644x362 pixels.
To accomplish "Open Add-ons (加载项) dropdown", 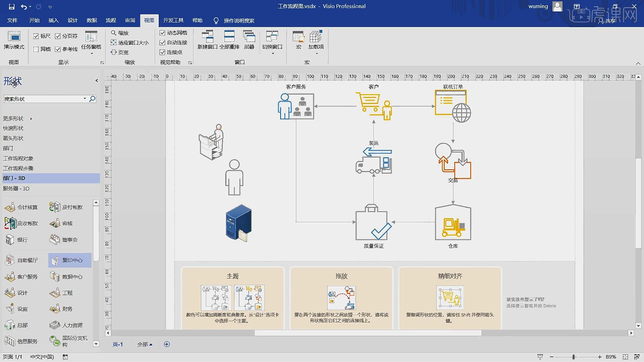I will tap(316, 43).
